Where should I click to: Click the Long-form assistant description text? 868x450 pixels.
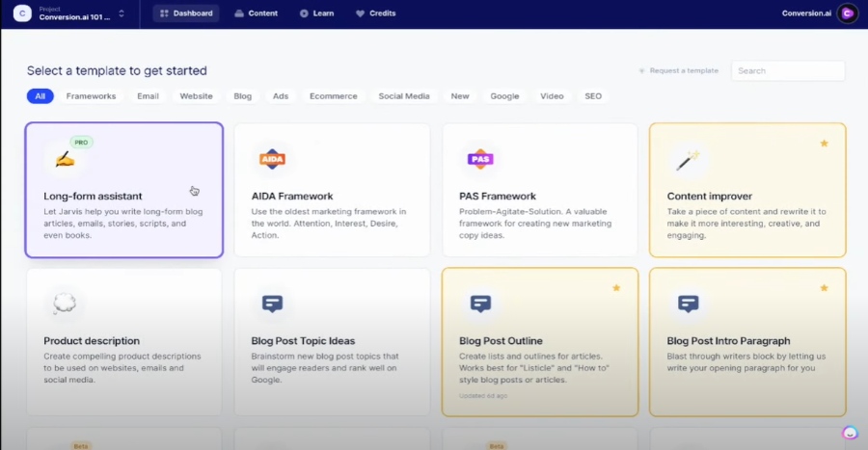[123, 224]
